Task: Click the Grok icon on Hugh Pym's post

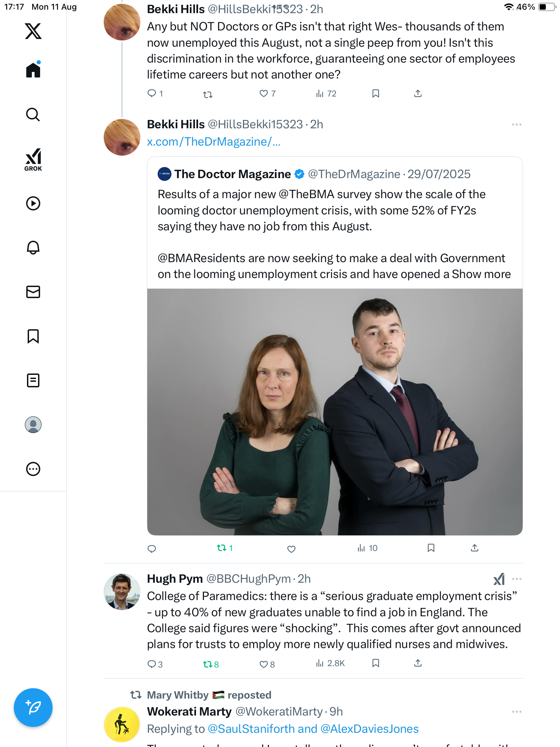Action: 499,579
